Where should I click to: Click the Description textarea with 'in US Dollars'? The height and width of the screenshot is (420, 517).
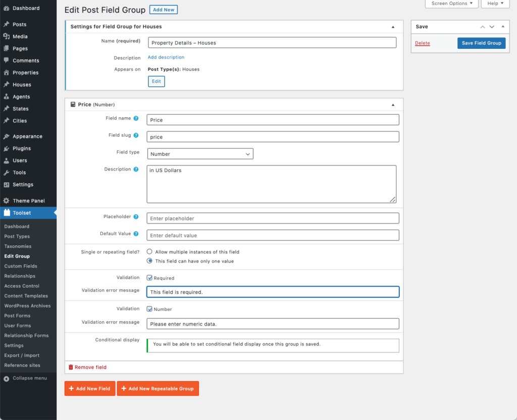point(271,184)
